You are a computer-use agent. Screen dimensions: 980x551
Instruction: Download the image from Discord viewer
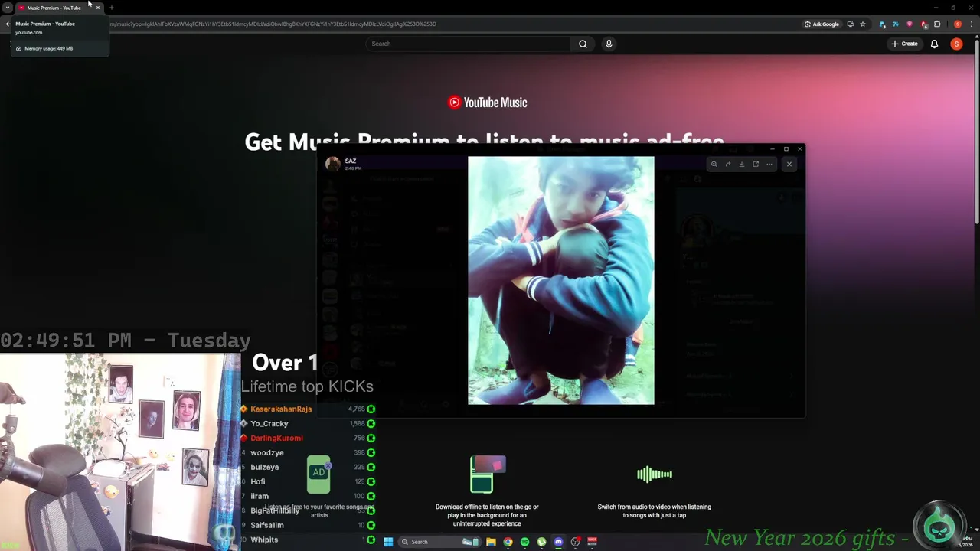741,164
